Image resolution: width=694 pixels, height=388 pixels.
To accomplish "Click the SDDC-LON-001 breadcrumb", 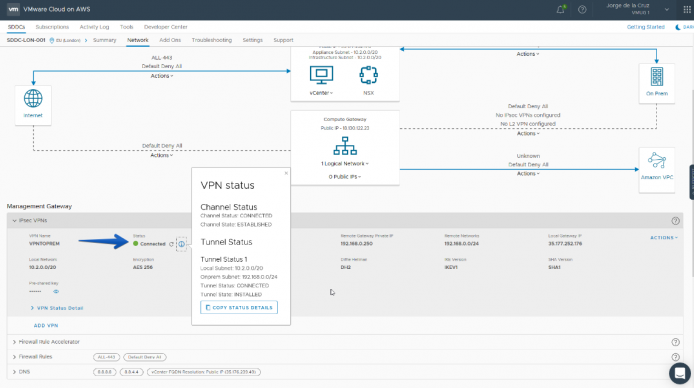I will [26, 40].
